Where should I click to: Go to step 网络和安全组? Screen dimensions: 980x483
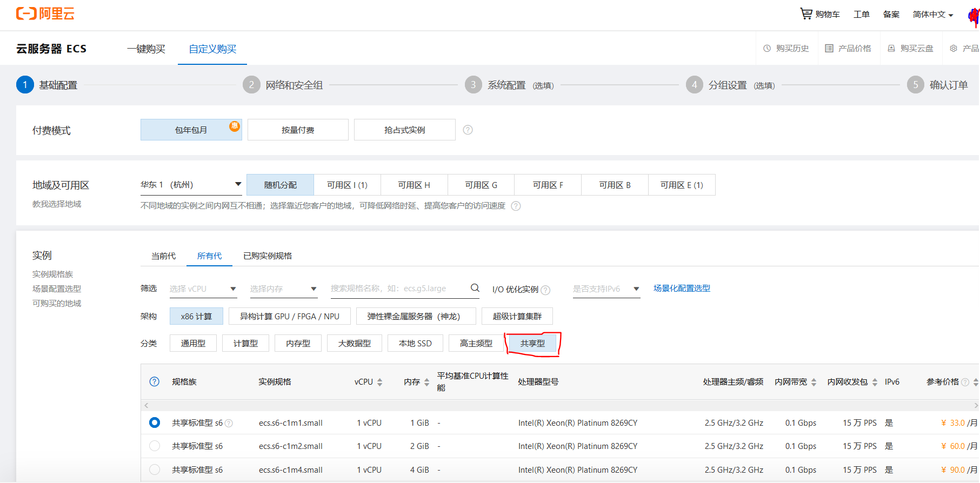click(x=283, y=85)
